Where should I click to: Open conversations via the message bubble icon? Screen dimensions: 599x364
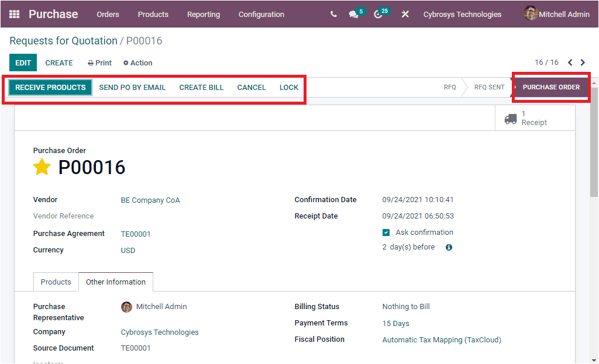(353, 14)
